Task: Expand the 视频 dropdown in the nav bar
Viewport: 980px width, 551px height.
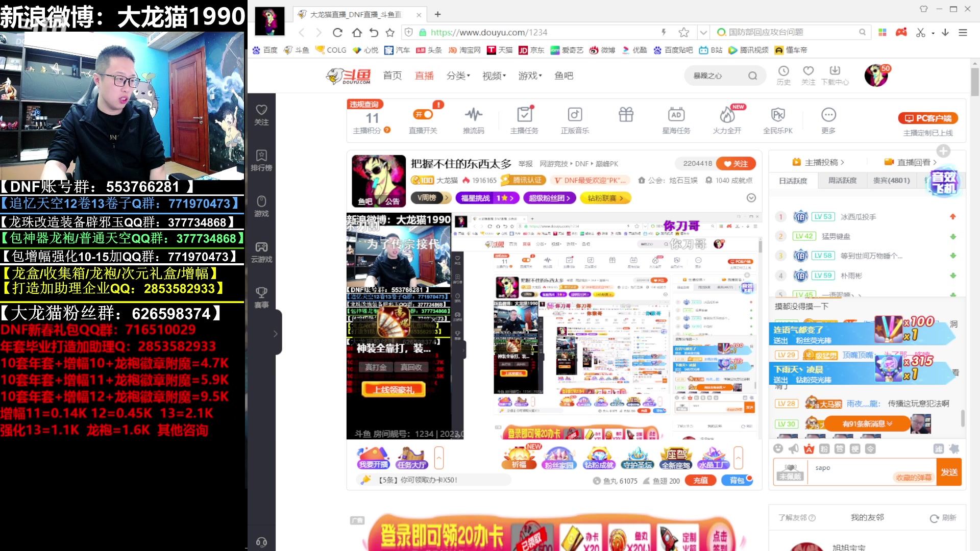Action: point(494,76)
